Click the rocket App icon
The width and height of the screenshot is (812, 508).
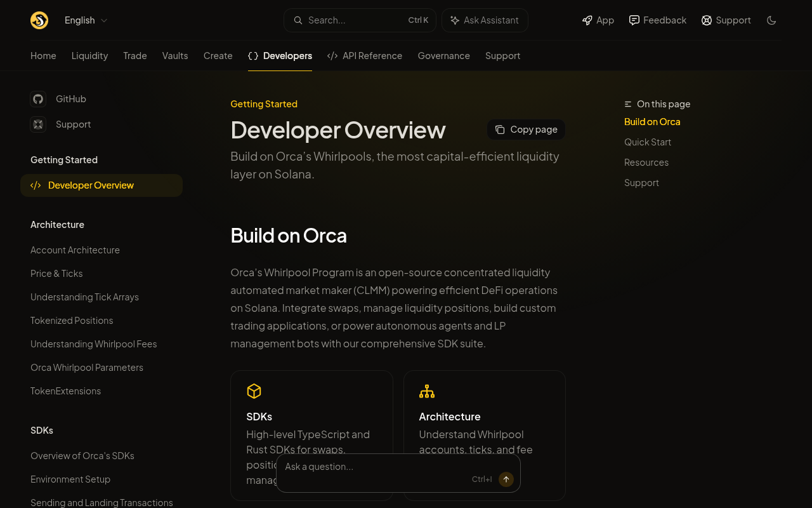[x=587, y=20]
